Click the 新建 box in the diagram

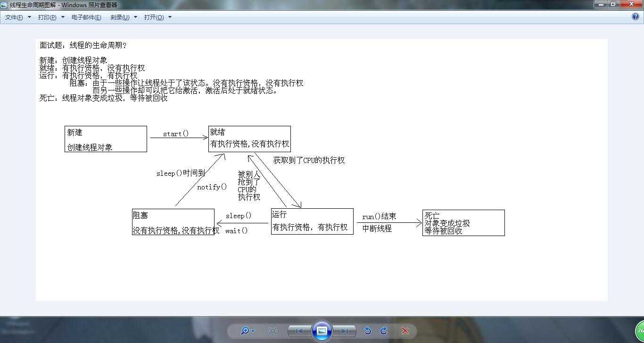(106, 139)
